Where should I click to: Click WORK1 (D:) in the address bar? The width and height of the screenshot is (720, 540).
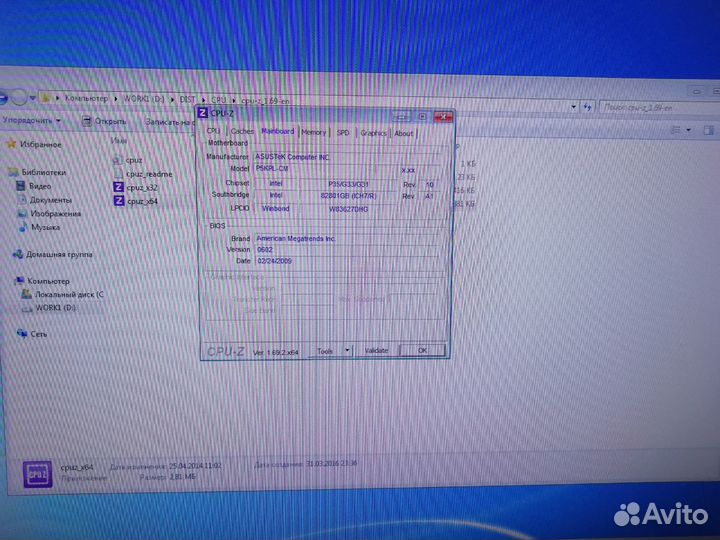pyautogui.click(x=144, y=99)
